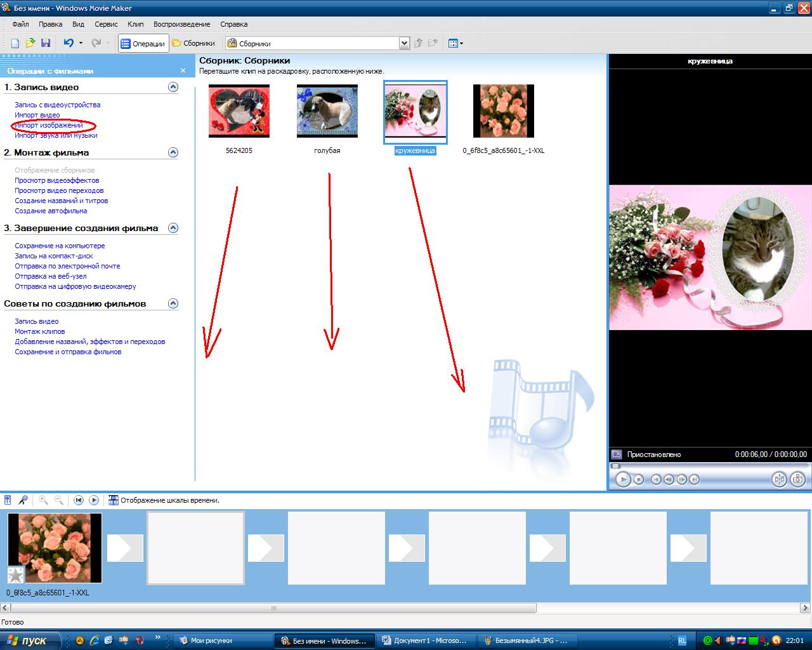Switch the monitor to full screen
This screenshot has width=812, height=650.
(616, 454)
